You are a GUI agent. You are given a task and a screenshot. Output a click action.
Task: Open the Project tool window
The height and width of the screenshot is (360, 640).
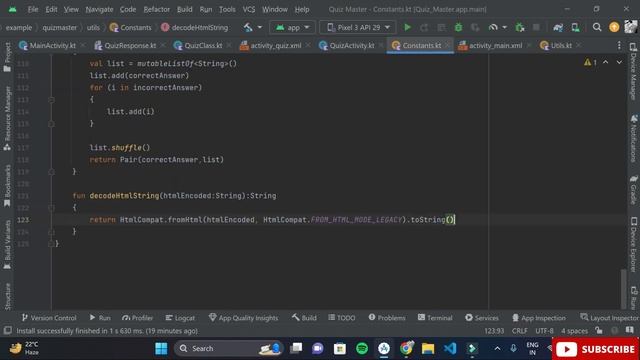click(x=7, y=57)
